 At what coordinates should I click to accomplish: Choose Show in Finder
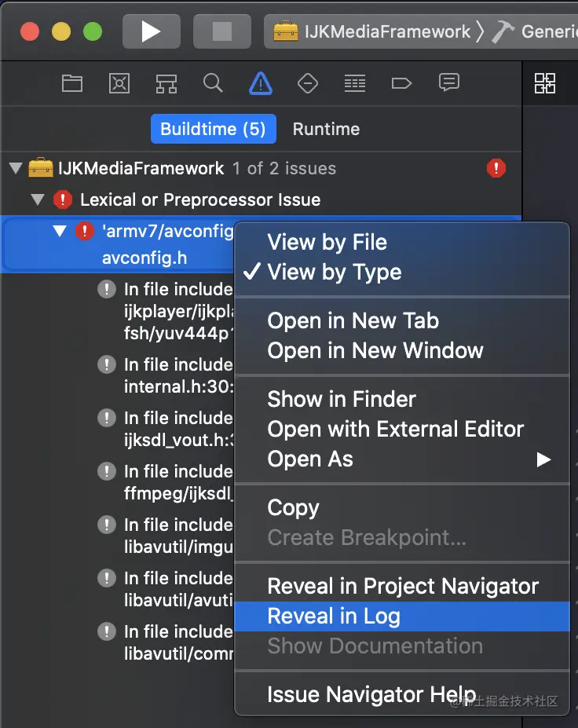tap(402, 399)
